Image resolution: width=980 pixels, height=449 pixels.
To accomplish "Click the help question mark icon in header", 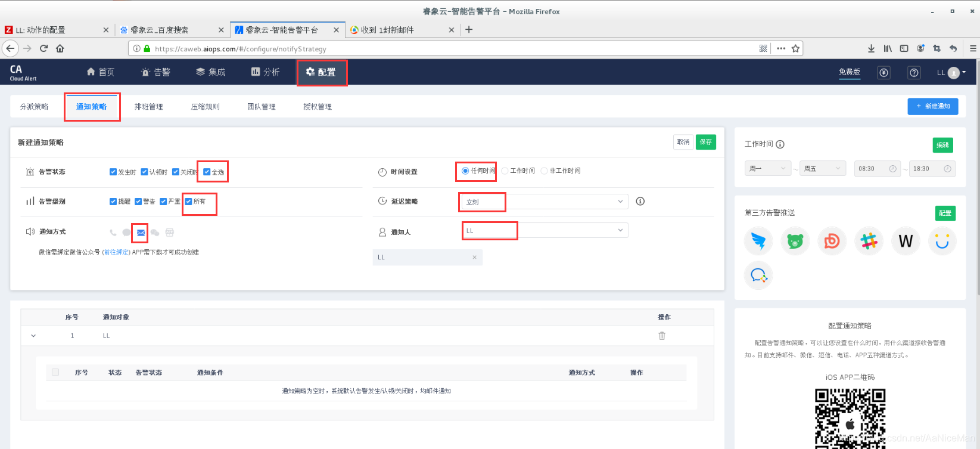I will coord(914,73).
